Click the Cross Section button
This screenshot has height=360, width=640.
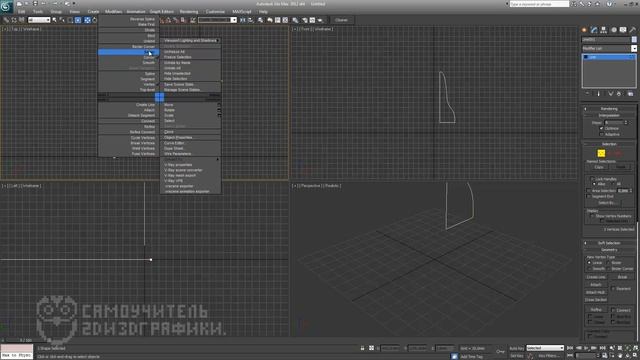[596, 300]
